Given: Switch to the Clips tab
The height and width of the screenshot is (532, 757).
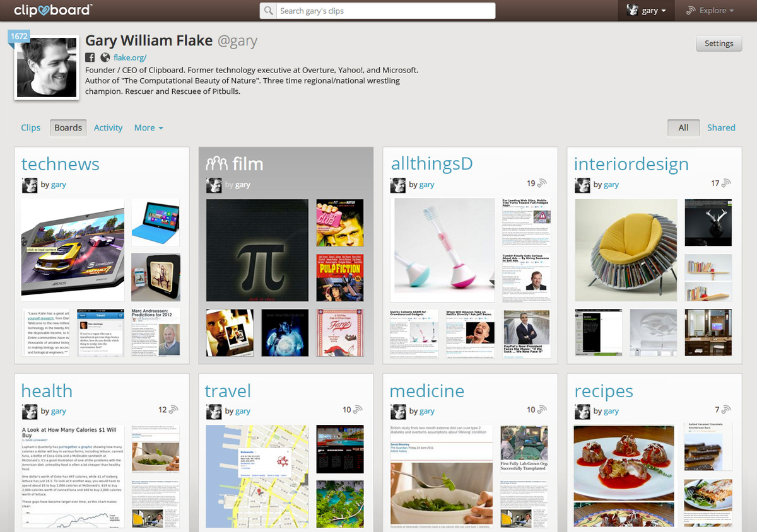Looking at the screenshot, I should 30,127.
